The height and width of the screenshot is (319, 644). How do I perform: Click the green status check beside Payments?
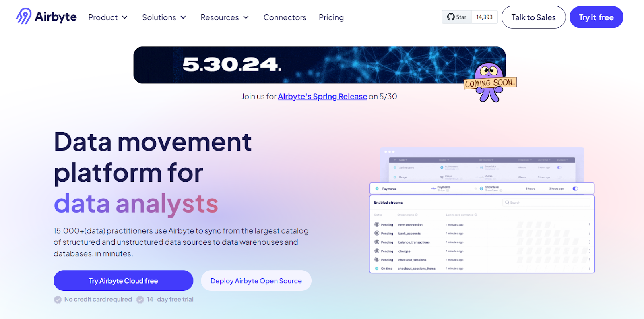(x=377, y=188)
